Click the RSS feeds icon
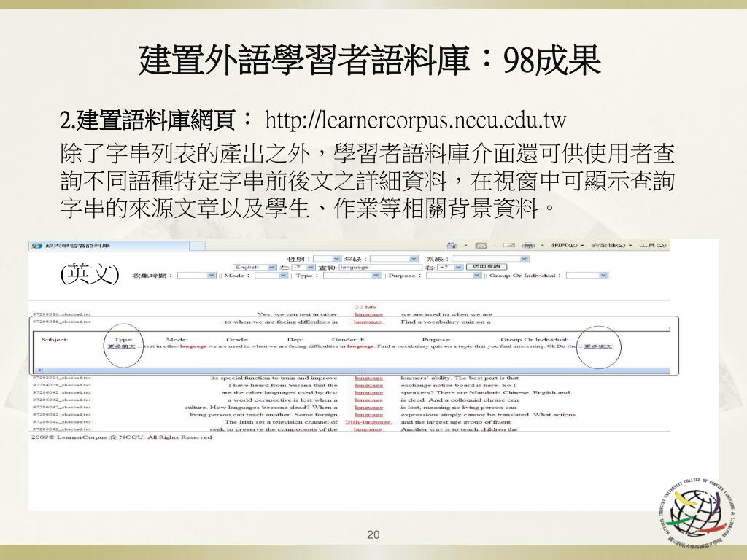 (x=481, y=246)
